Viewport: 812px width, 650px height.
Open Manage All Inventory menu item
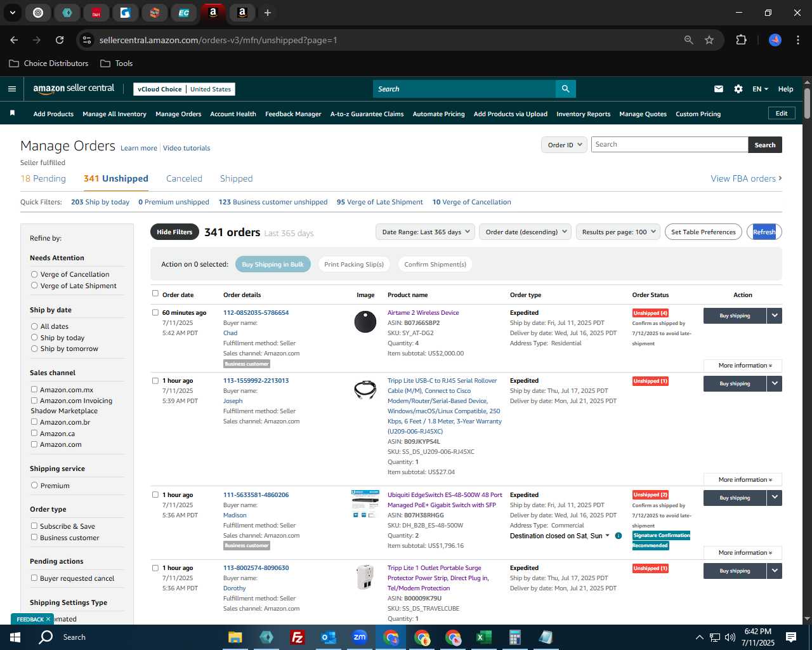(114, 114)
